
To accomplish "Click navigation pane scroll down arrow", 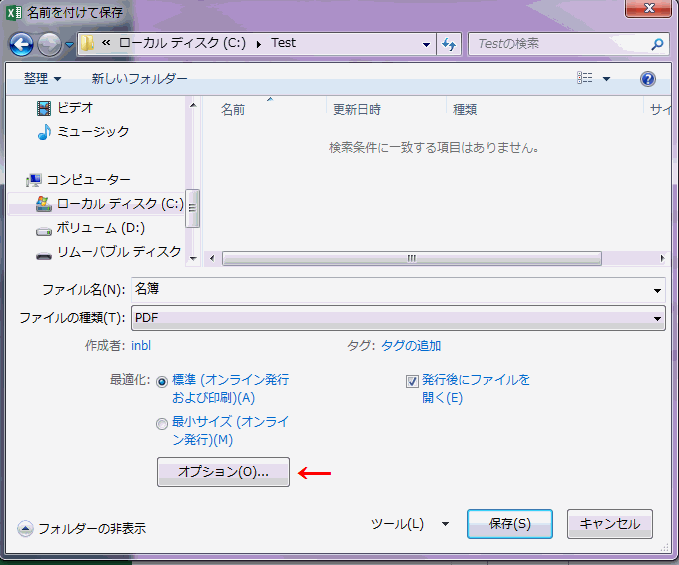I will (x=193, y=258).
